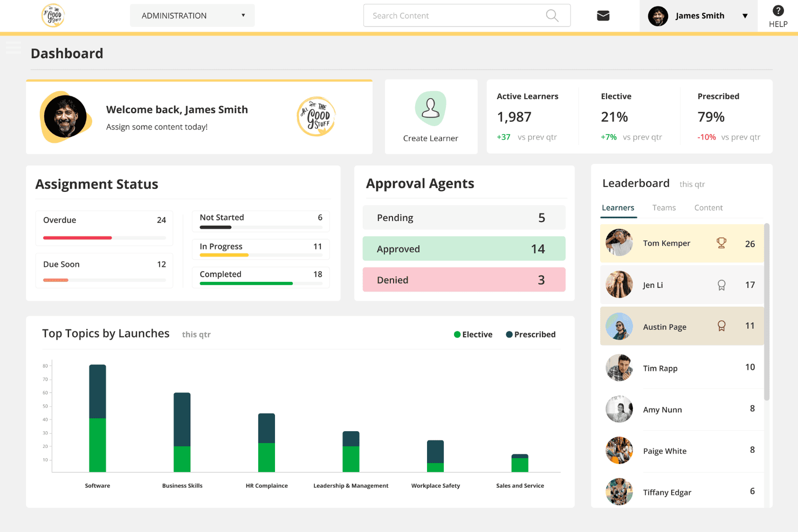Click the Search Content field
The width and height of the screenshot is (798, 532).
(x=467, y=16)
